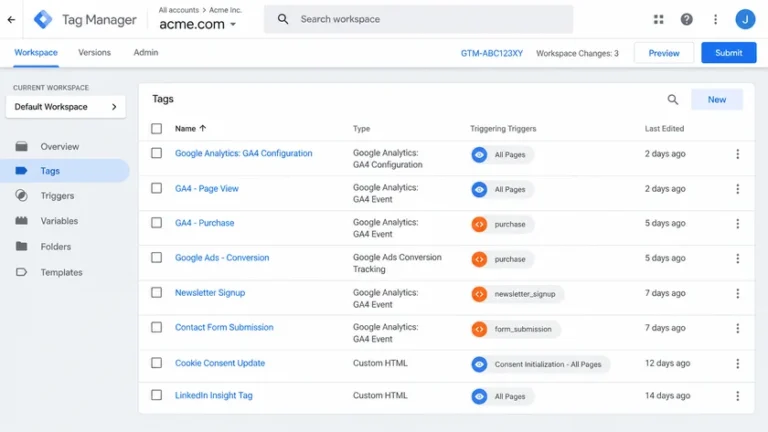The image size is (768, 432).
Task: Click the form_submission trigger chip
Action: click(515, 329)
